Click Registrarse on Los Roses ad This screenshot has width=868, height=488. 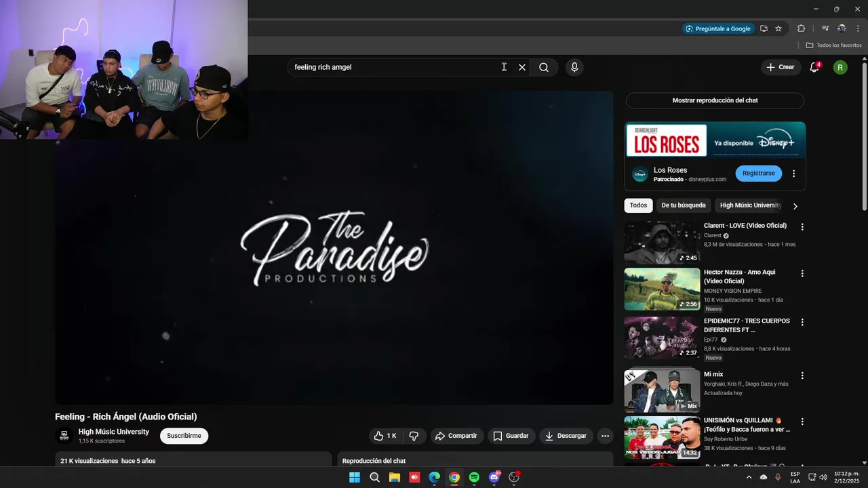coord(758,174)
